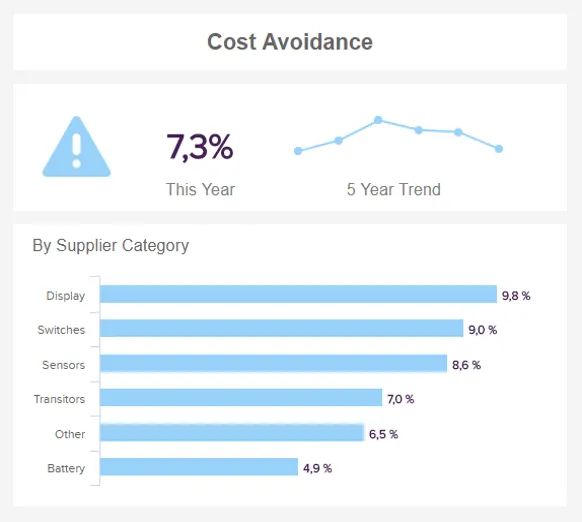Click the Sensors bar

274,363
